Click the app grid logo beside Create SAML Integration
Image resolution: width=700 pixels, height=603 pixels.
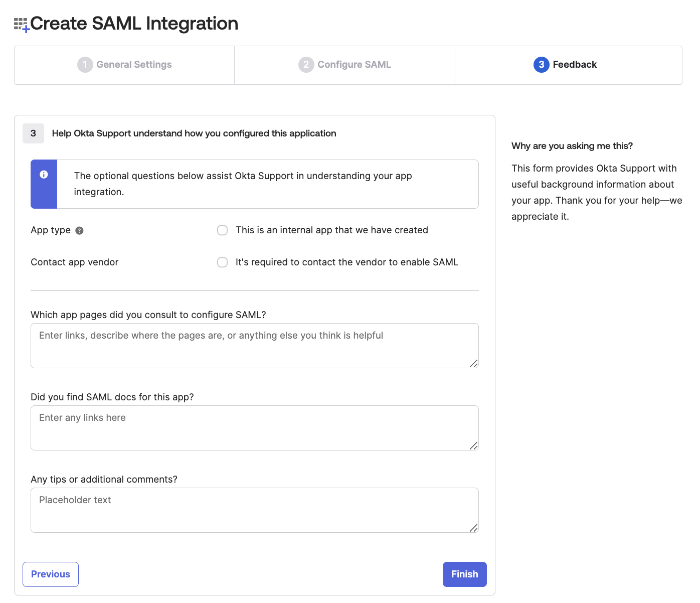tap(20, 23)
